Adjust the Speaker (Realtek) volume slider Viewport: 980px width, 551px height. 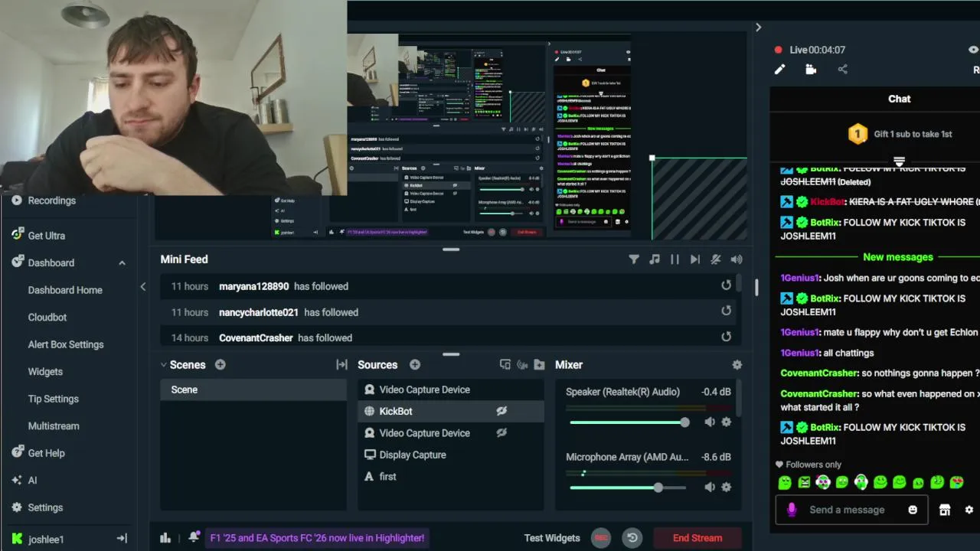point(629,422)
